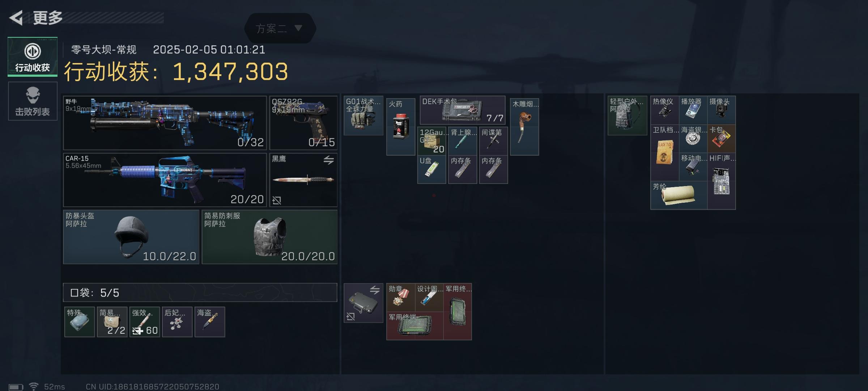Screen dimensions: 868x391
Task: Click the 简易防刺服 armor item
Action: (x=269, y=237)
